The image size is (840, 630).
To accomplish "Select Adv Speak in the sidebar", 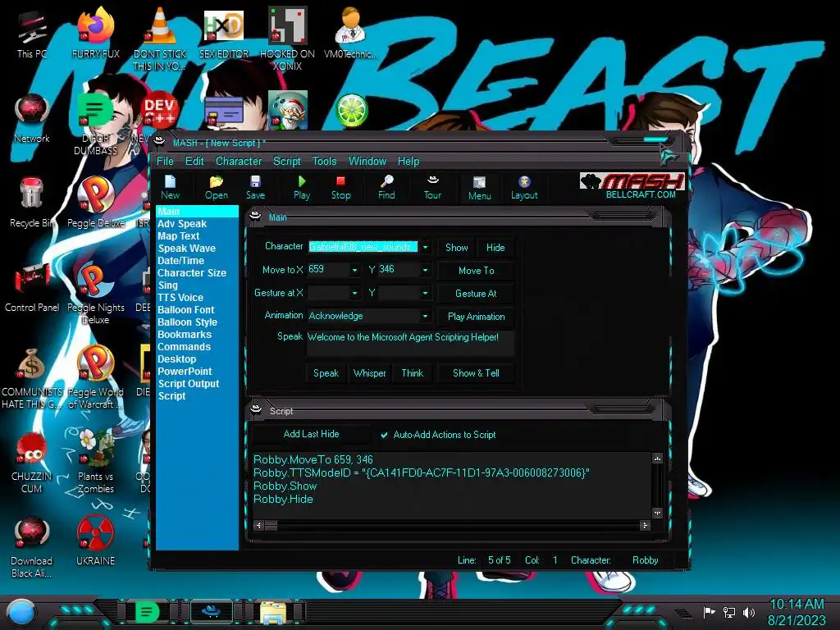I will (182, 224).
